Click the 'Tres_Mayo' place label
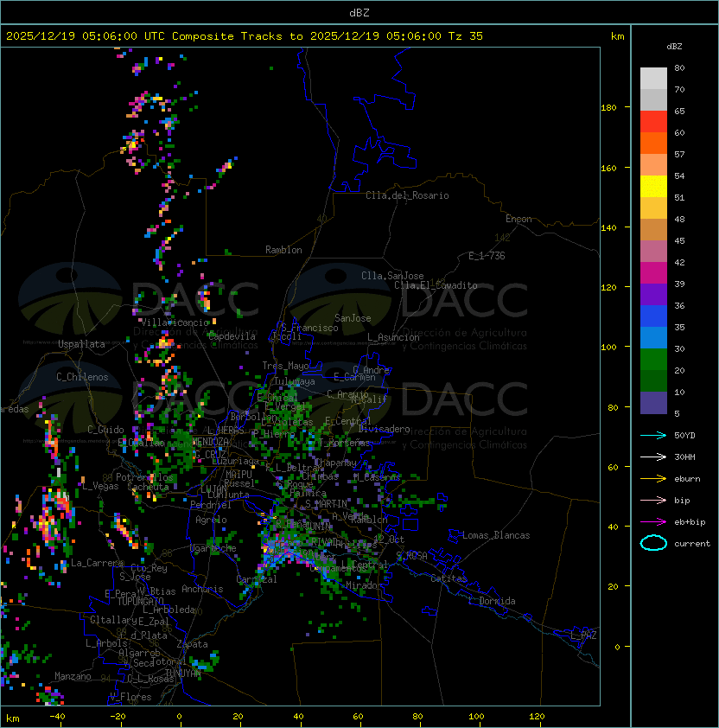This screenshot has width=719, height=728. (285, 366)
